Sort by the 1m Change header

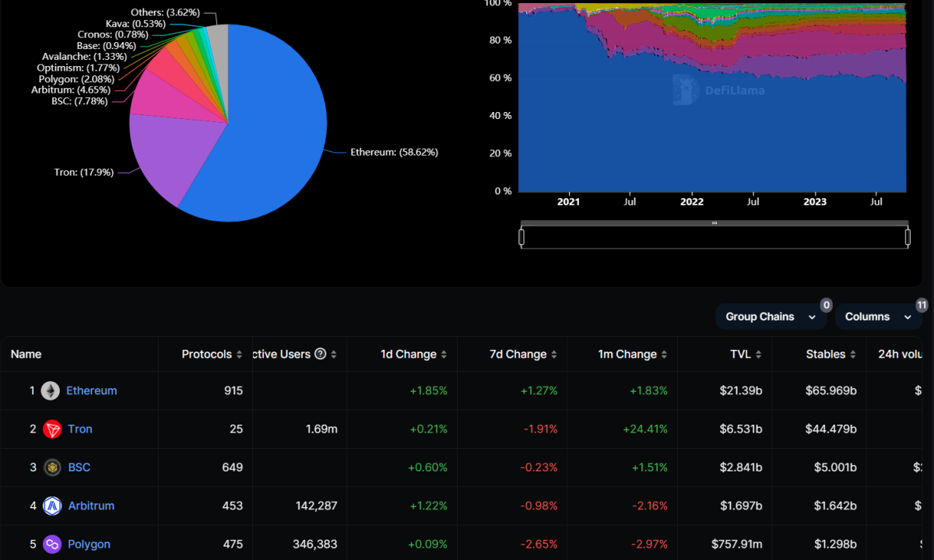[x=627, y=354]
